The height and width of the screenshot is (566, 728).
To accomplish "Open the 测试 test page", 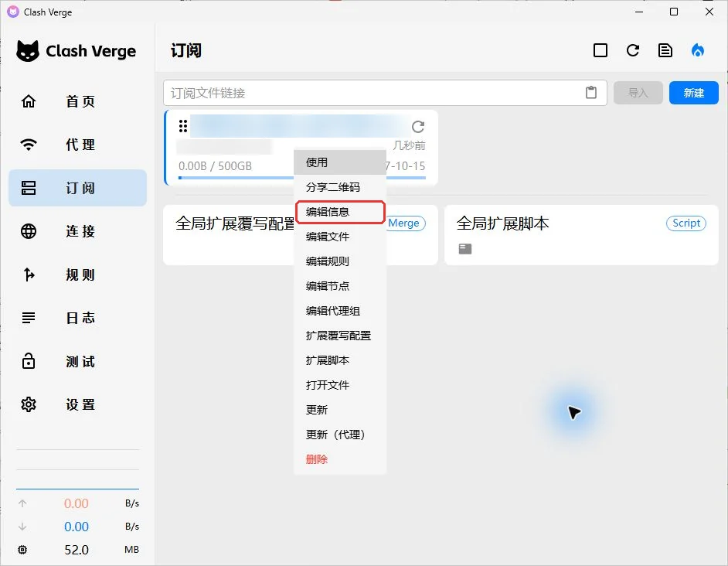I will [77, 361].
